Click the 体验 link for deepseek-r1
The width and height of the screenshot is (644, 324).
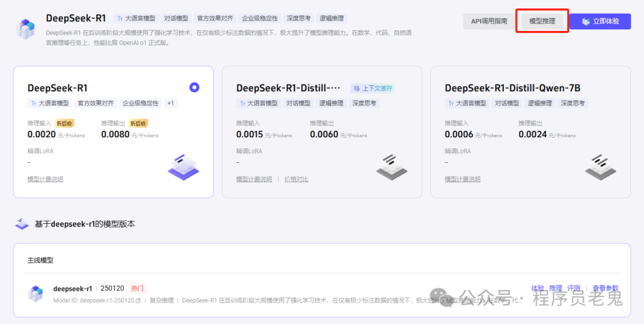(x=538, y=288)
